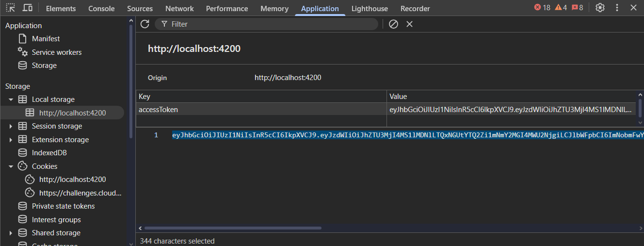Expand the Session storage tree node

pos(11,126)
